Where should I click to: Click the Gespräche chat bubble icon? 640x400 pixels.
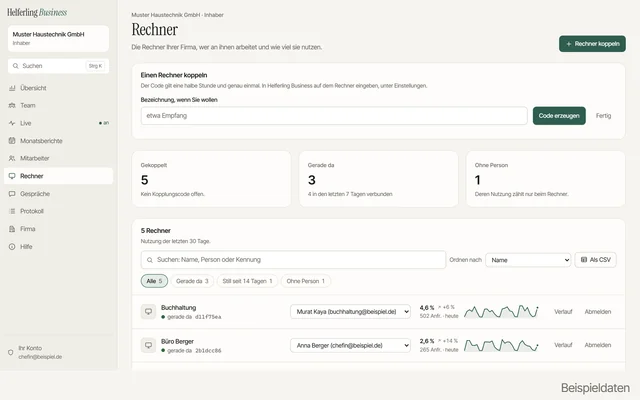click(x=12, y=194)
